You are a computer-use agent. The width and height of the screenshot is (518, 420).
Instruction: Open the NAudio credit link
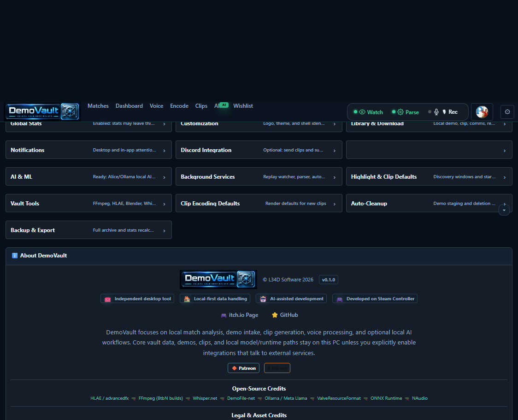419,398
